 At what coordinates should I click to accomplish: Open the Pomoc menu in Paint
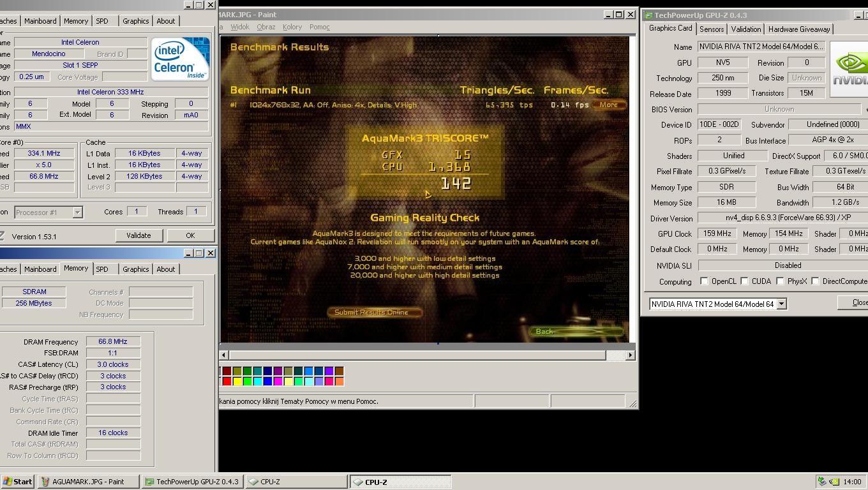click(319, 27)
